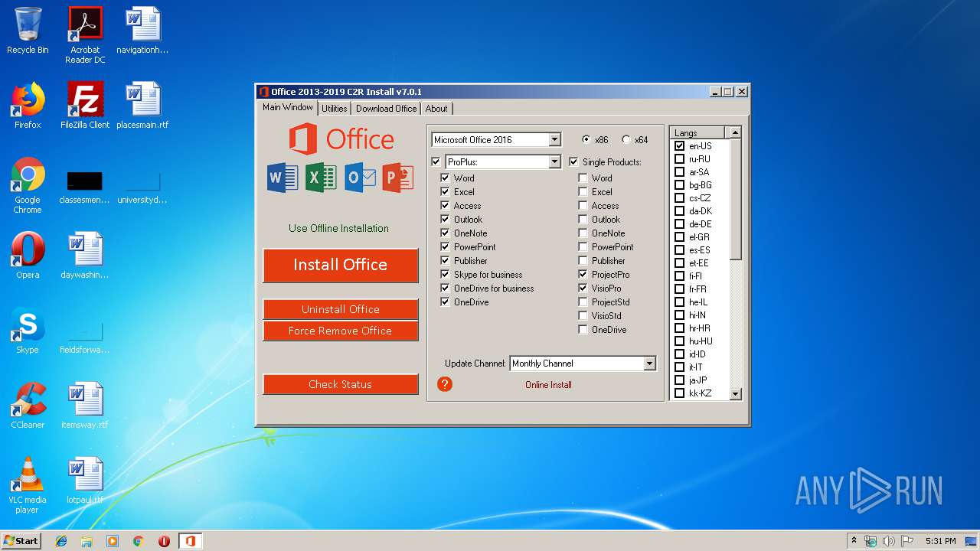The width and height of the screenshot is (980, 551).
Task: Open CCleaner desktop shortcut
Action: 28,406
